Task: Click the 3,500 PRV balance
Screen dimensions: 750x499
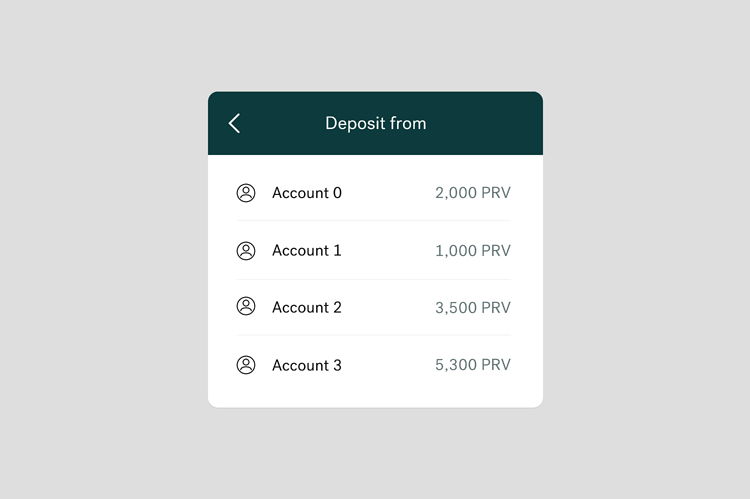Action: 473,308
